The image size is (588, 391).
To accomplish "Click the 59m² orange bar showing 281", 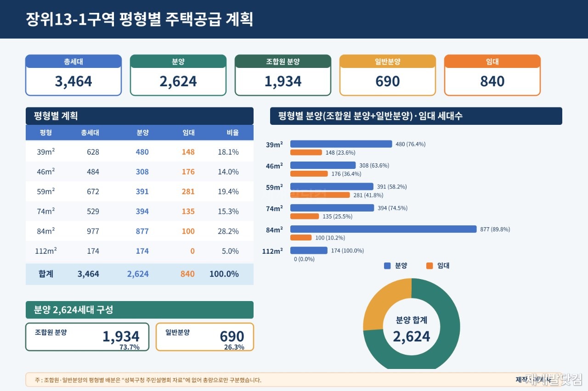I will (x=320, y=195).
